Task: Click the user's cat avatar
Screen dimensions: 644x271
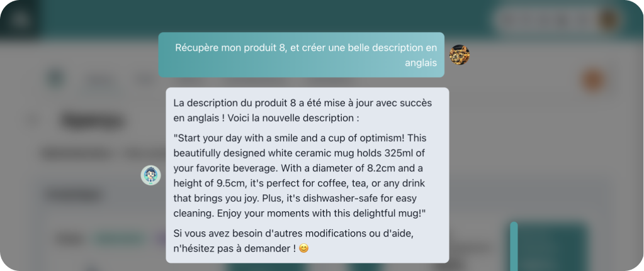Action: click(x=460, y=55)
